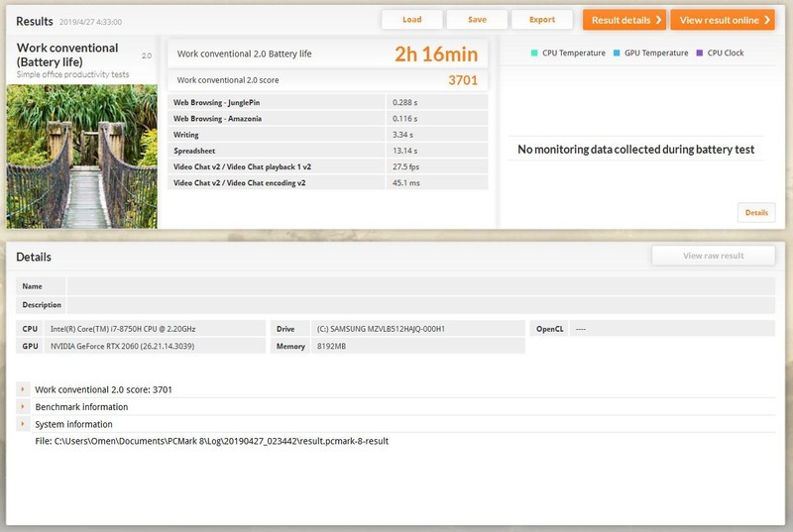793x532 pixels.
Task: Toggle GPU Temperature legend swatch
Action: (x=617, y=53)
